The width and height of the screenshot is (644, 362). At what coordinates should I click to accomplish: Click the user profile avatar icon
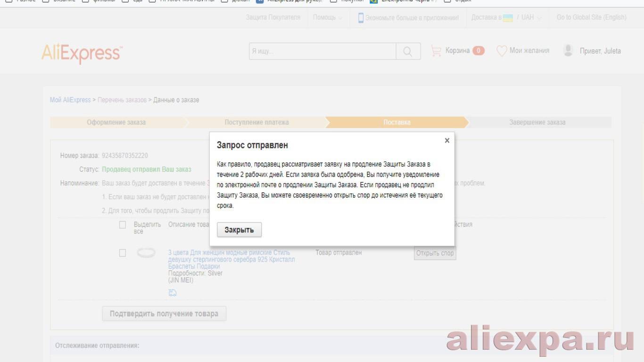568,50
